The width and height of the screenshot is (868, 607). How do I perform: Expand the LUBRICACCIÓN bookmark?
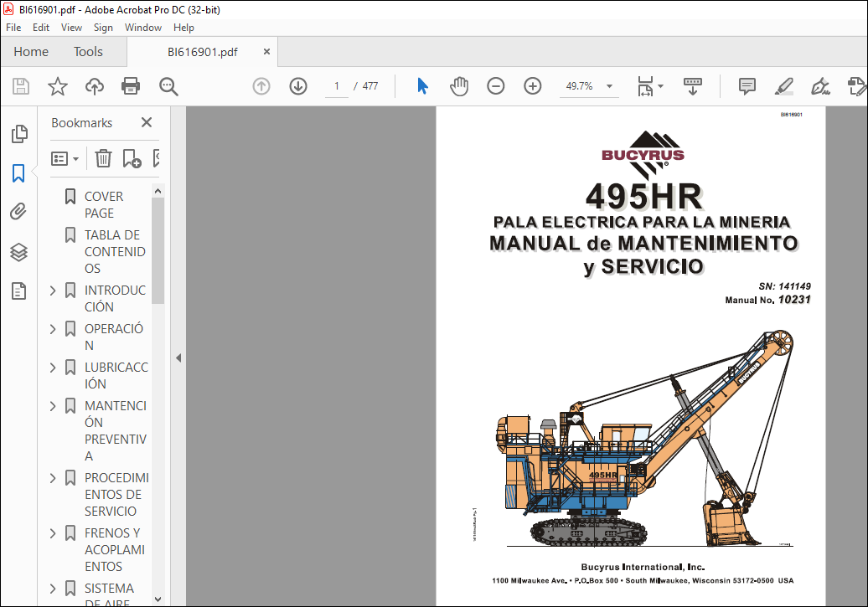pyautogui.click(x=53, y=368)
